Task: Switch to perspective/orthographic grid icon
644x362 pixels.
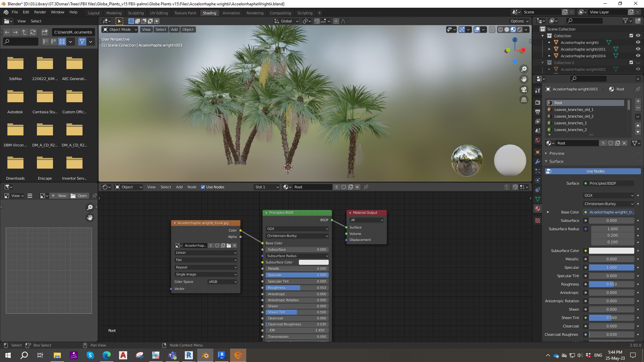Action: tap(524, 100)
